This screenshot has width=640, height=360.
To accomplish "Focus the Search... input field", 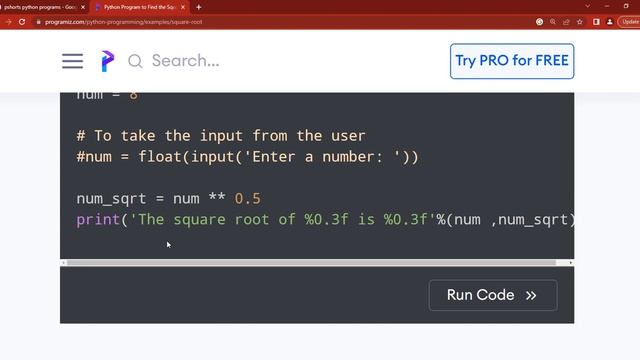I will click(x=186, y=61).
